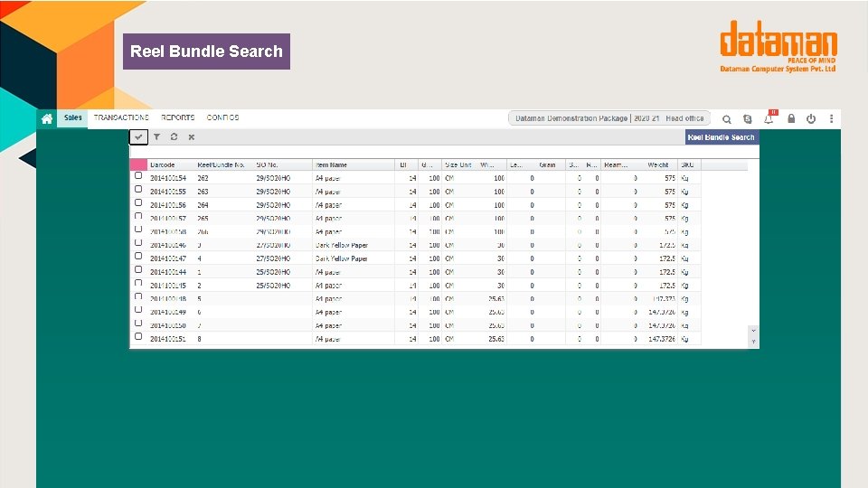Click the pink select-all header cell
The image size is (868, 488).
(138, 164)
